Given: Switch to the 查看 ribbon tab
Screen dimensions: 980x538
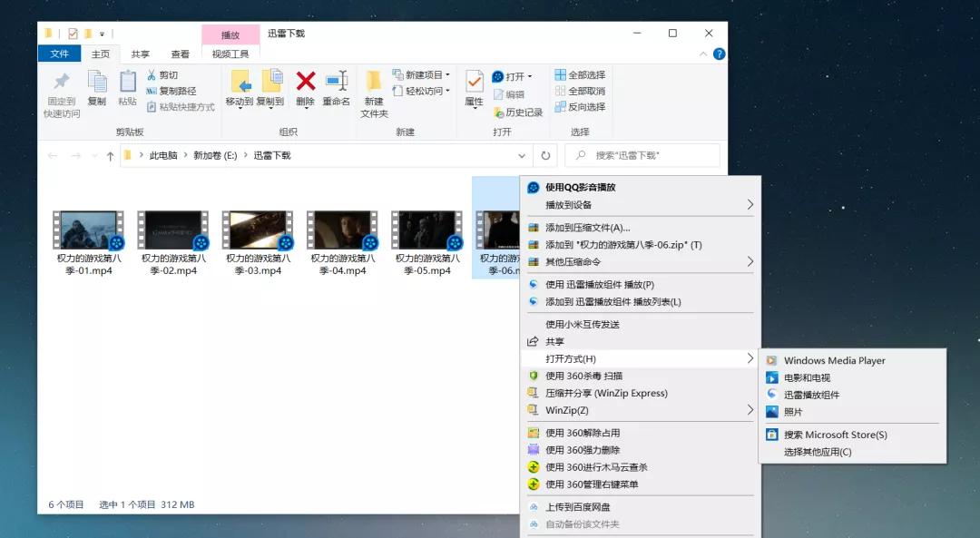Looking at the screenshot, I should [x=180, y=53].
